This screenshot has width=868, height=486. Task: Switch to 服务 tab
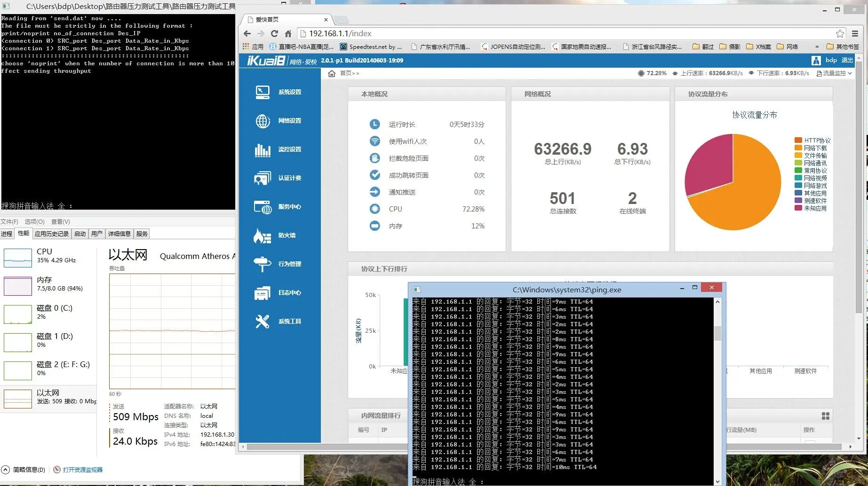click(142, 234)
